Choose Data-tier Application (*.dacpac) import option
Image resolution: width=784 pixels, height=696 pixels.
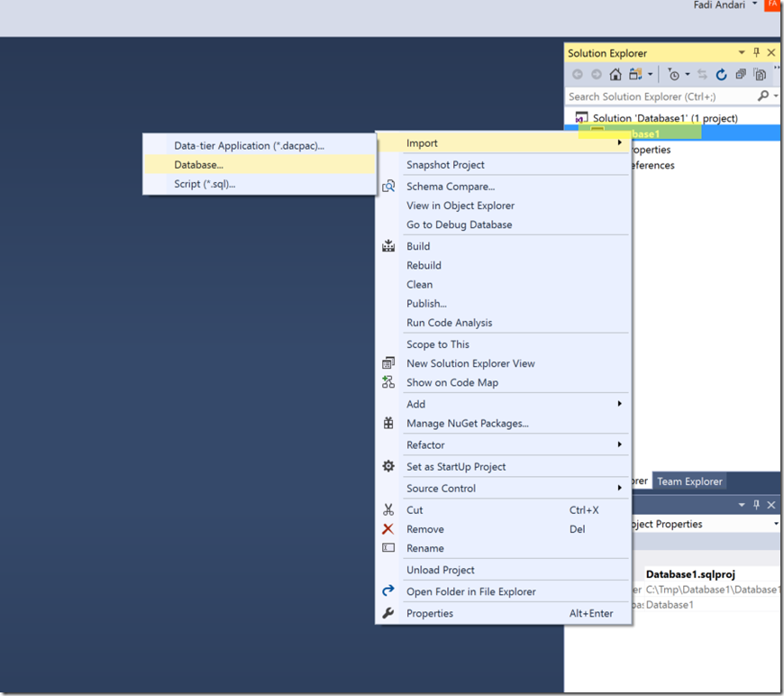pyautogui.click(x=260, y=146)
